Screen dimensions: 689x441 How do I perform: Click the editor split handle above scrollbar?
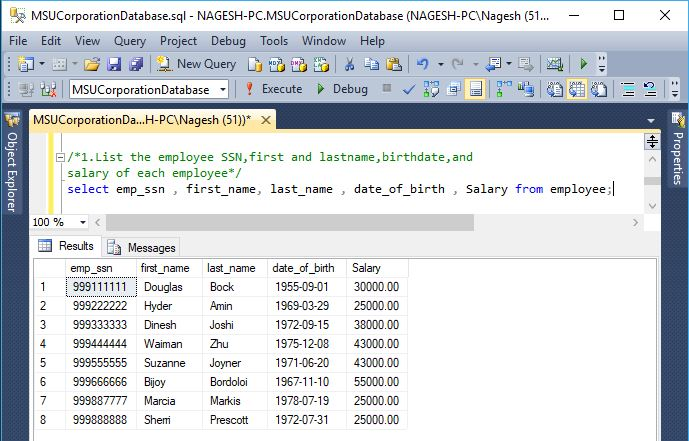pos(652,141)
